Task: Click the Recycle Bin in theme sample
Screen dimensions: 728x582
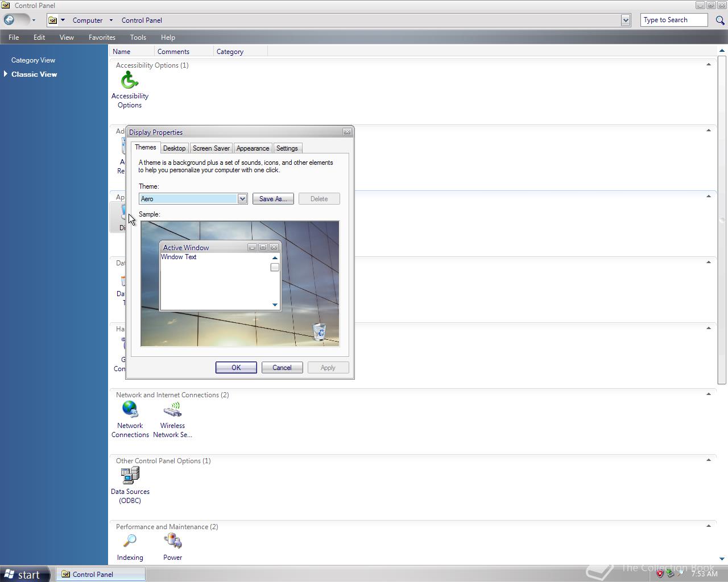Action: click(x=319, y=331)
